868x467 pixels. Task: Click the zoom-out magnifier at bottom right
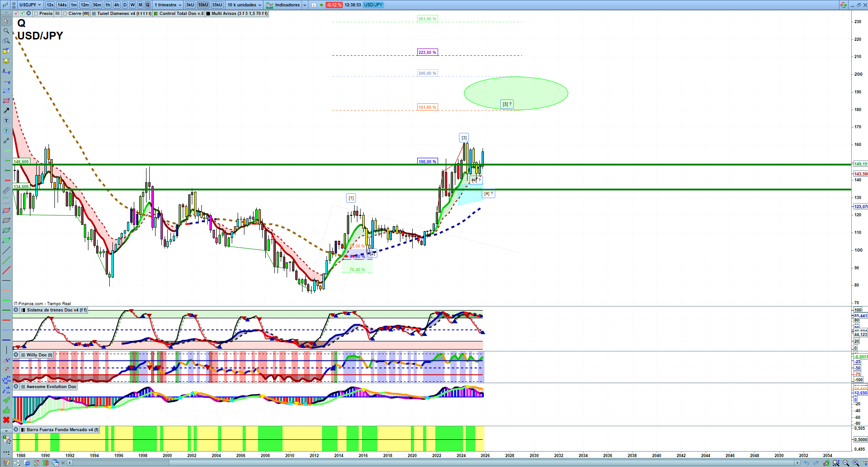[x=846, y=463]
